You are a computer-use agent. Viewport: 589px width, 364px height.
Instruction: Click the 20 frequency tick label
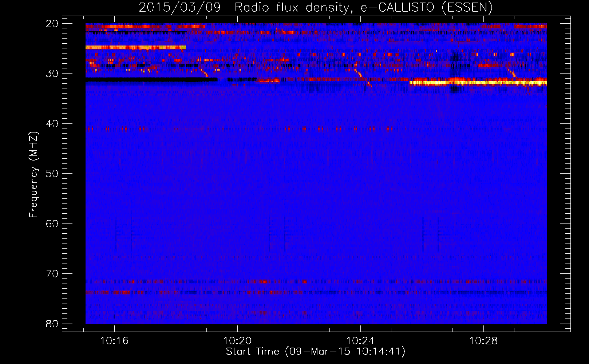pyautogui.click(x=52, y=24)
